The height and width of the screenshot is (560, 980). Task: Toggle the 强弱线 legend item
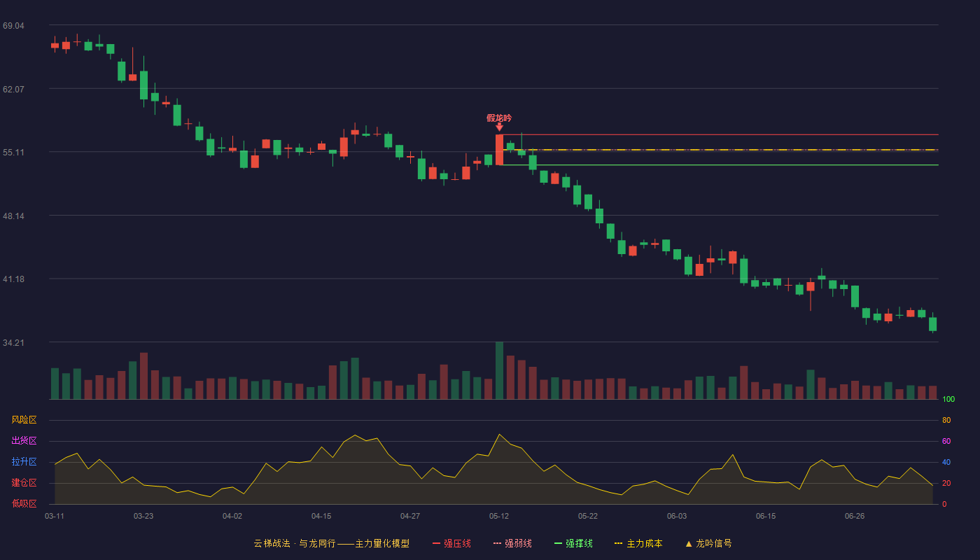(512, 543)
